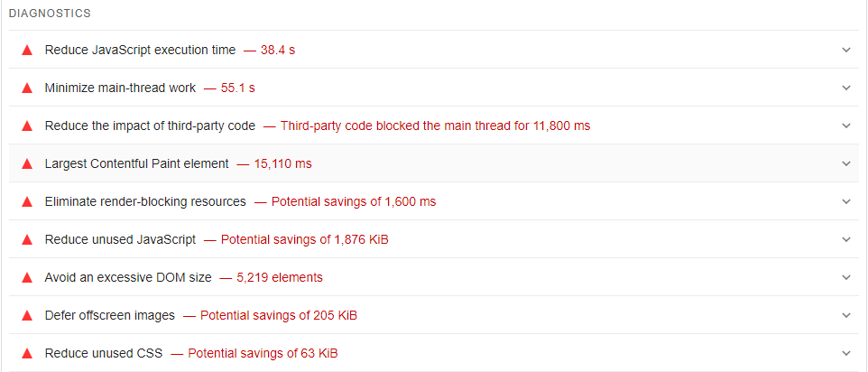
Task: Click red triangle beside excessive DOM size
Action: tap(27, 277)
